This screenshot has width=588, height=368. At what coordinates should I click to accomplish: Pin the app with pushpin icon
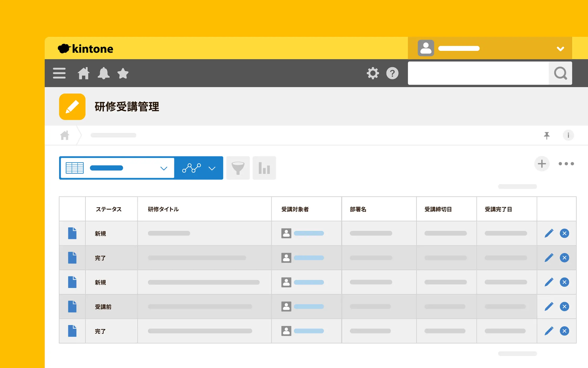(547, 135)
